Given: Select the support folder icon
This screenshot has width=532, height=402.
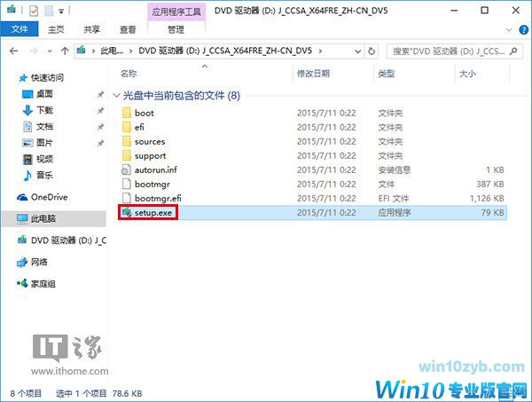Looking at the screenshot, I should pyautogui.click(x=126, y=155).
